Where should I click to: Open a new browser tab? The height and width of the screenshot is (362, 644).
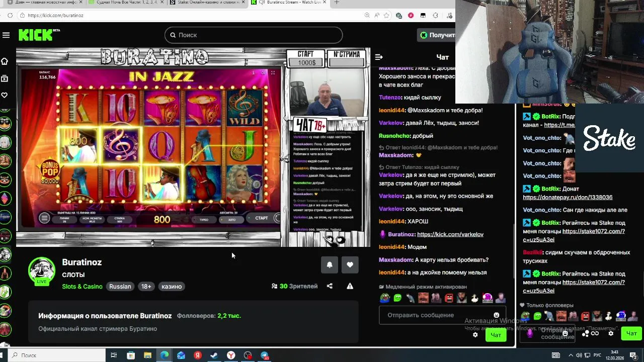(x=337, y=3)
